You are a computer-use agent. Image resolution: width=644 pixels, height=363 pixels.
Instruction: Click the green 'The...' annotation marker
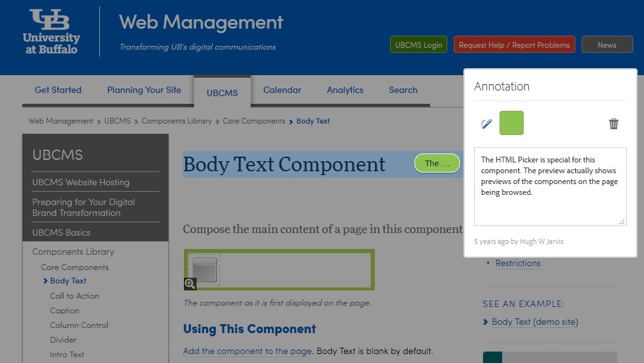coord(437,164)
